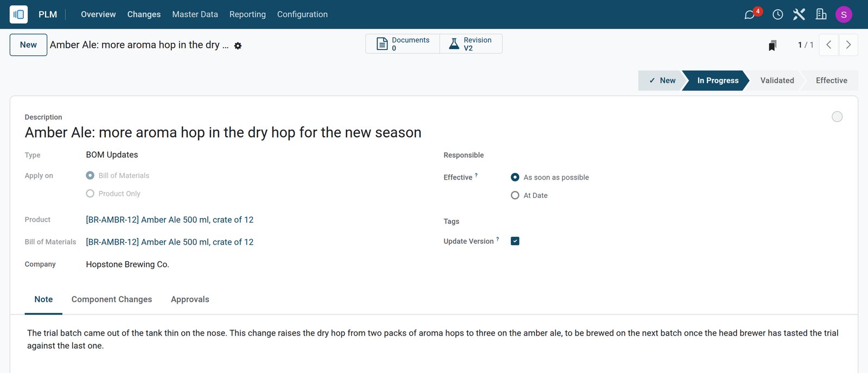Viewport: 868px width, 373px height.
Task: Click the empty Responsible field
Action: pyautogui.click(x=676, y=155)
